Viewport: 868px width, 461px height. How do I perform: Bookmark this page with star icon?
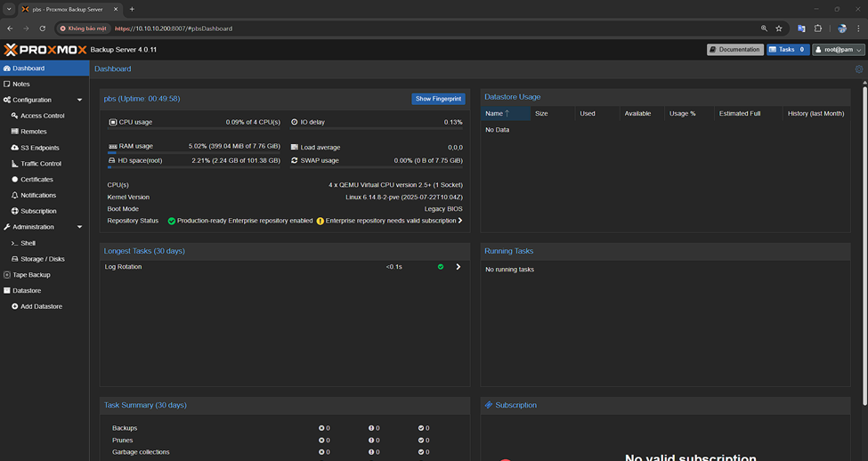779,28
